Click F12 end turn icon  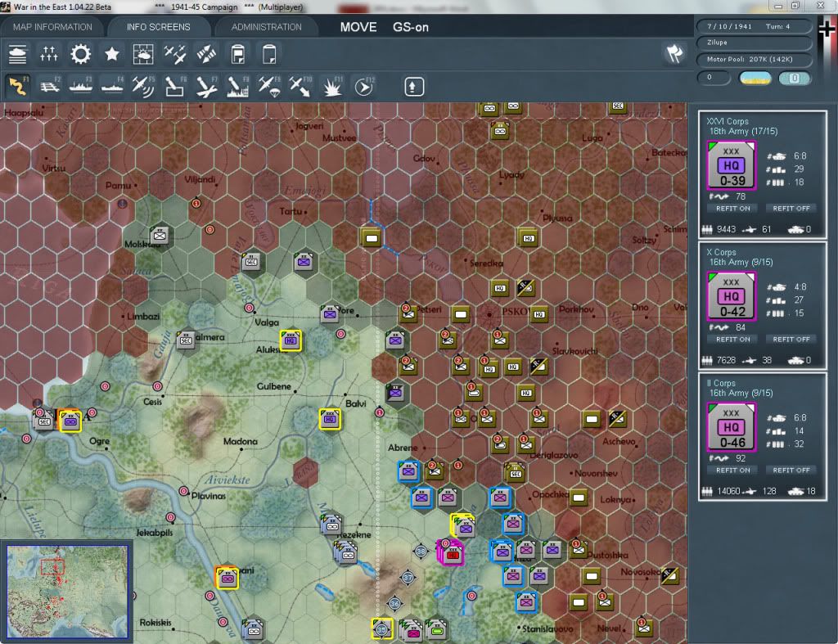tap(364, 86)
